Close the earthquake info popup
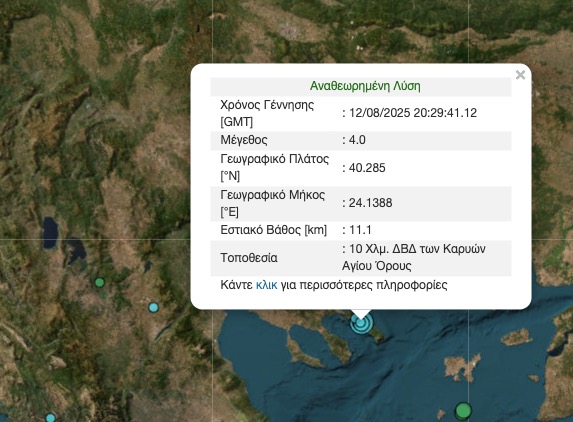This screenshot has width=573, height=422. 520,75
